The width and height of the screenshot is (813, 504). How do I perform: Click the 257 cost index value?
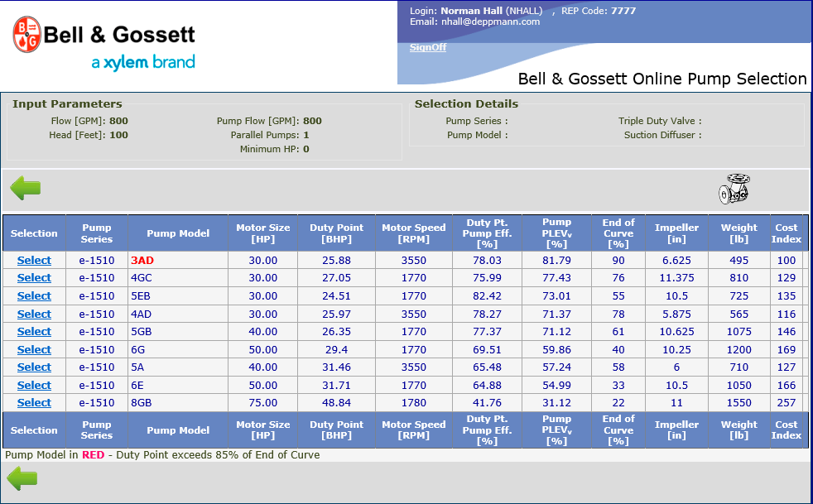(786, 403)
